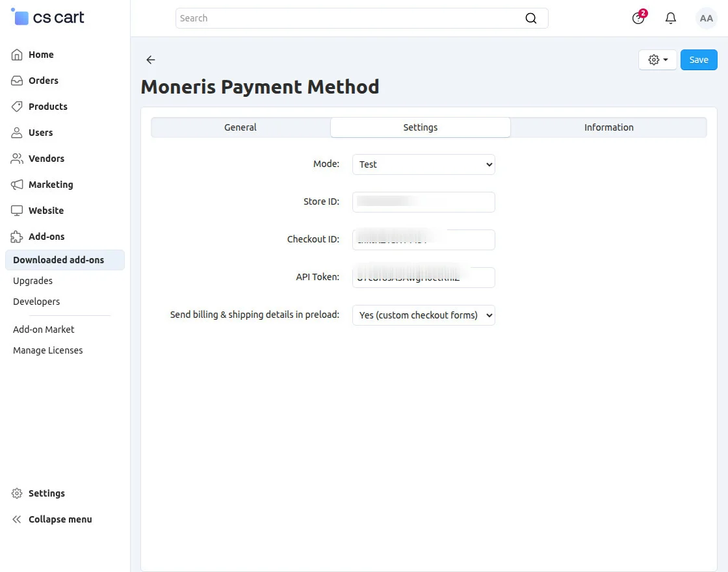
Task: Click the Orders inbox icon
Action: pyautogui.click(x=17, y=81)
